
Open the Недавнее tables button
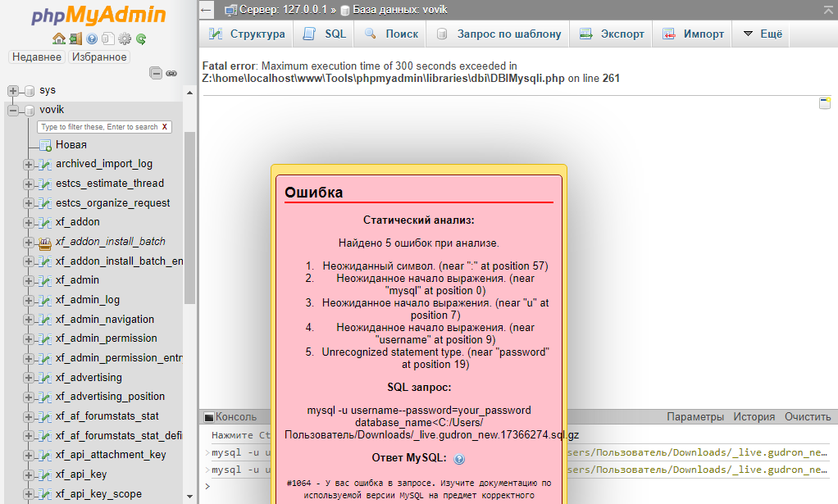pyautogui.click(x=37, y=57)
